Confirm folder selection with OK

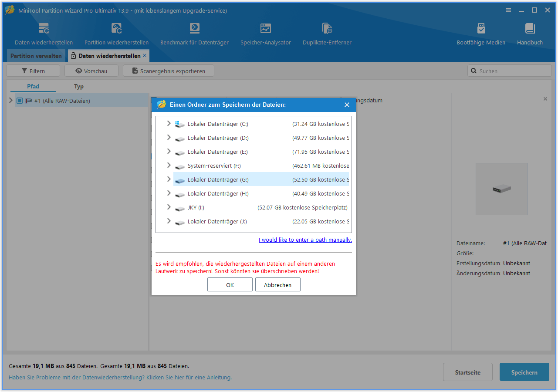[230, 285]
